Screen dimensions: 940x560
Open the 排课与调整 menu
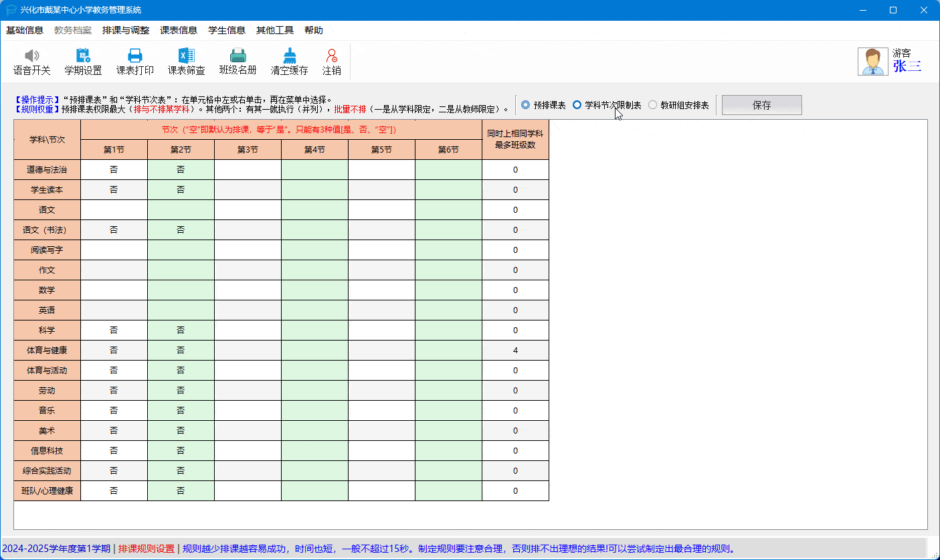pyautogui.click(x=126, y=30)
